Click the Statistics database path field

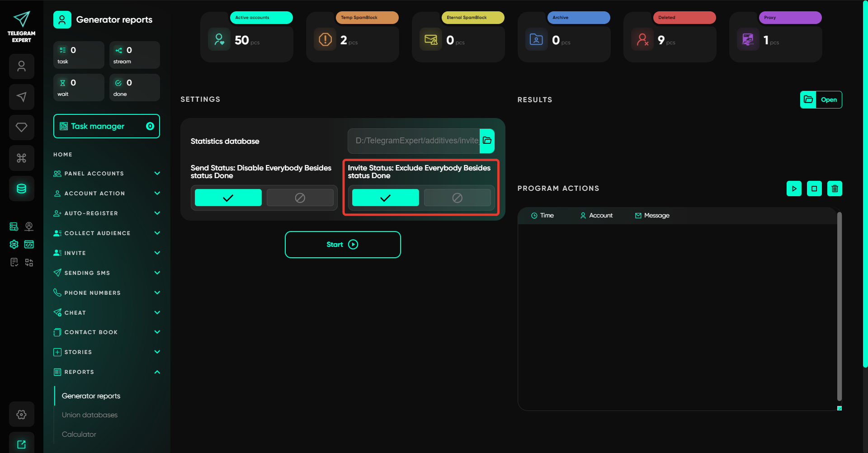click(414, 141)
